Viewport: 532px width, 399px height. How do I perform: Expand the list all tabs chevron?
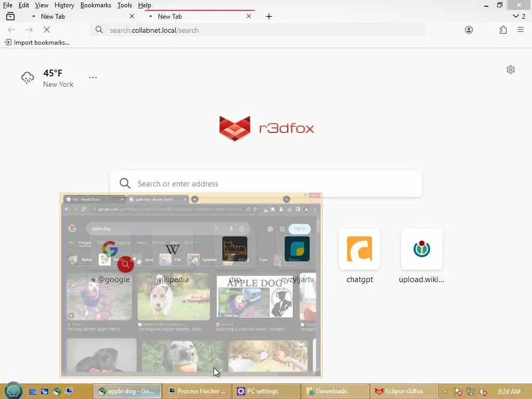[x=516, y=16]
